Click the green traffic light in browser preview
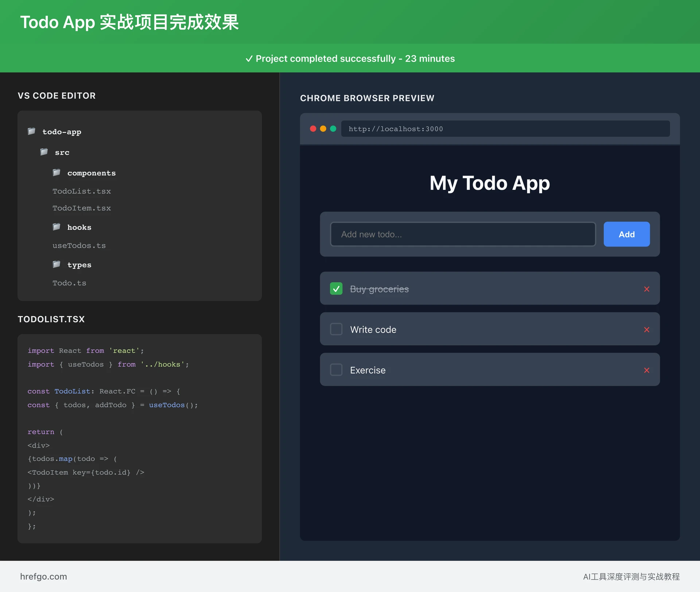 [x=333, y=129]
